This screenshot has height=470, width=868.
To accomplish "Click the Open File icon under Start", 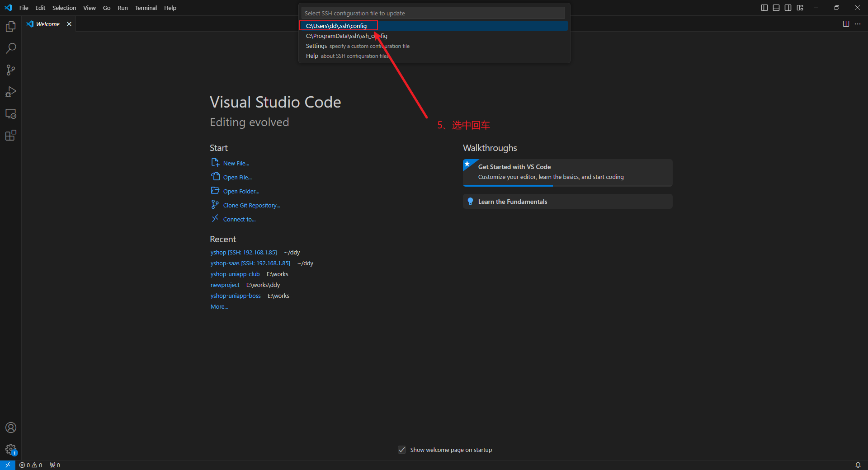I will pyautogui.click(x=215, y=176).
